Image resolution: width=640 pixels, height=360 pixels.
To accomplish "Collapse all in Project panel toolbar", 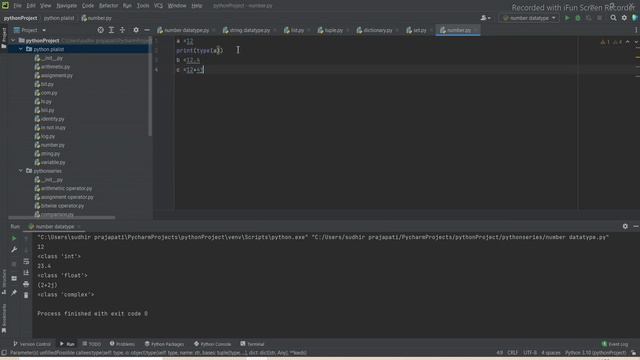I will coord(122,30).
